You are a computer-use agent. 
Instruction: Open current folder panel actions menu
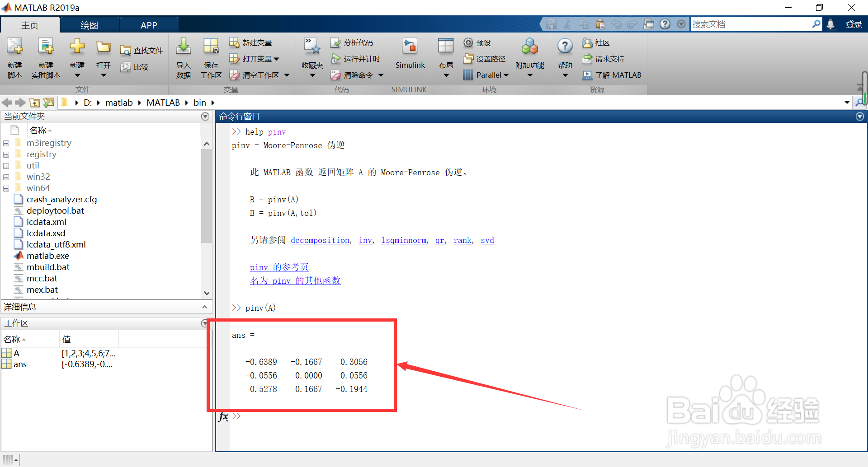coord(205,117)
